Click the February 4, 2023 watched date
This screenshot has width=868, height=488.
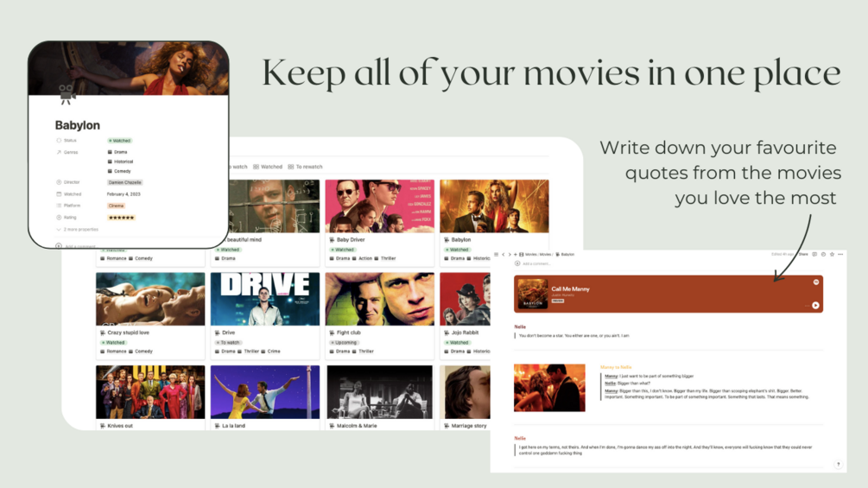coord(124,194)
